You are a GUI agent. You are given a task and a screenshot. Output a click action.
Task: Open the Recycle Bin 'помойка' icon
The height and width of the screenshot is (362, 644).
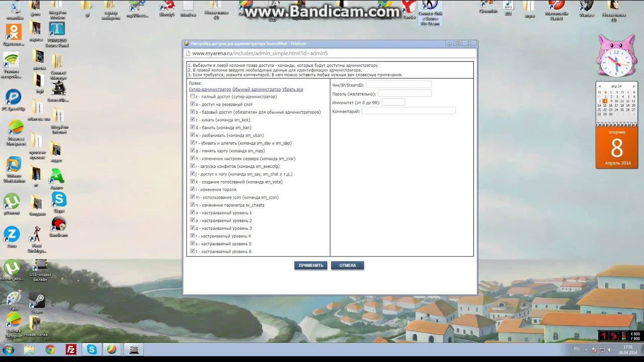click(15, 10)
